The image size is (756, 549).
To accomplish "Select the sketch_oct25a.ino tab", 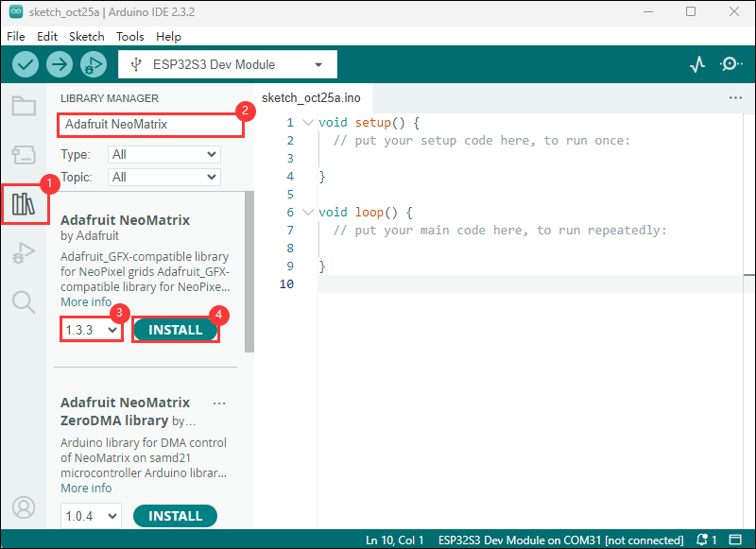I will pos(312,98).
